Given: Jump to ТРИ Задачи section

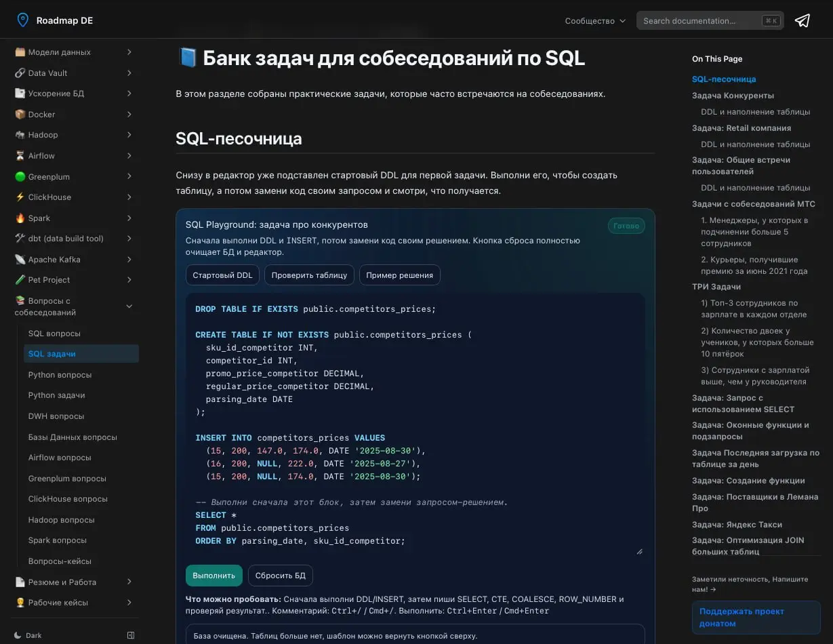Looking at the screenshot, I should pyautogui.click(x=716, y=287).
